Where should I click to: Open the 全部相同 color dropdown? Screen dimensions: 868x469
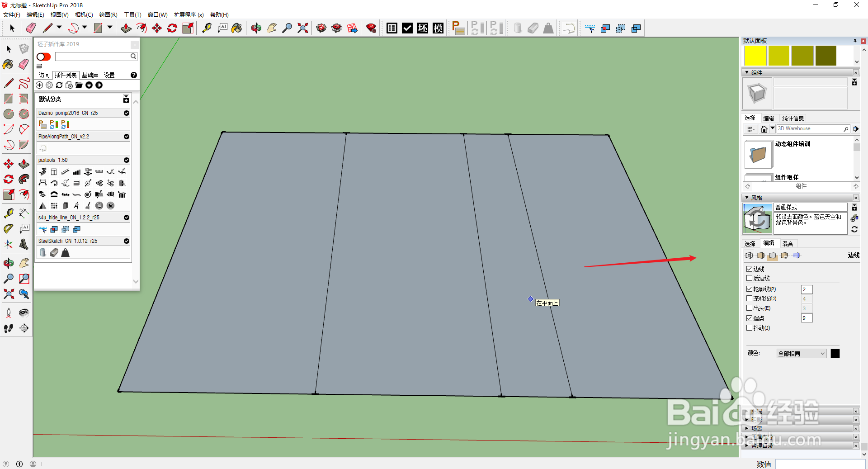coord(802,354)
